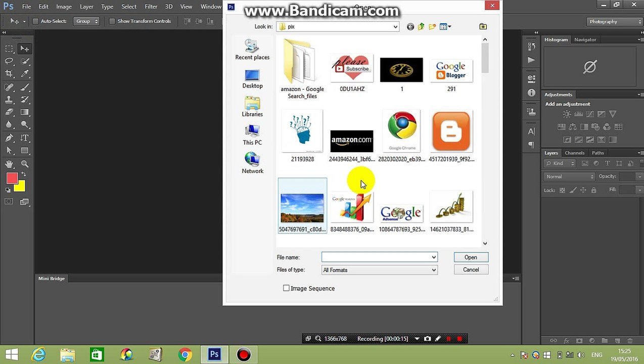Image resolution: width=644 pixels, height=364 pixels.
Task: Toggle Lock all padlock icon
Action: coord(594,190)
